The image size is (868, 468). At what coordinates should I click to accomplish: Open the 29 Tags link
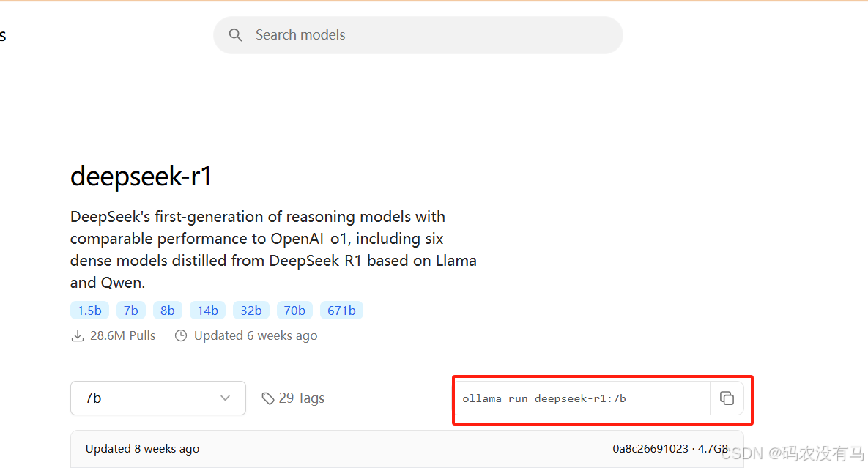coord(294,398)
